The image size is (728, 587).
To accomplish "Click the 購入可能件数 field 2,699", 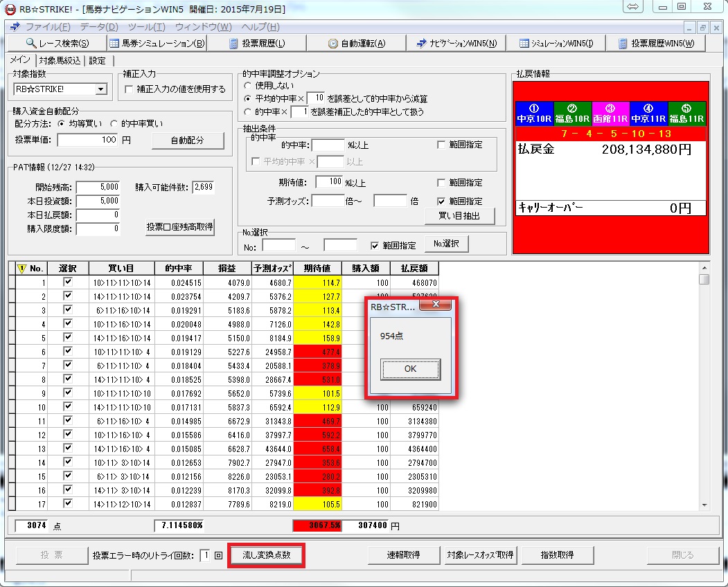I will (204, 187).
